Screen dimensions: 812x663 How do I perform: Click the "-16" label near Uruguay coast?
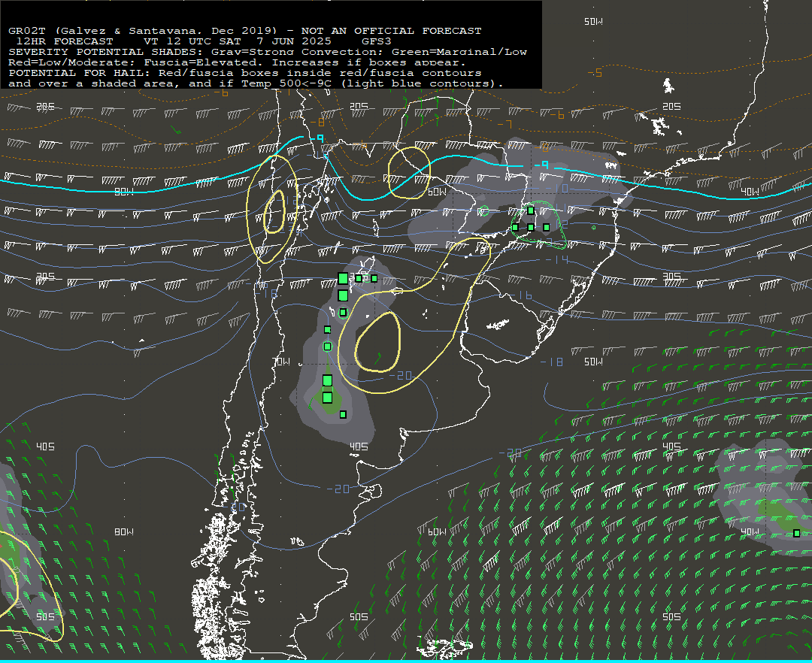[520, 295]
